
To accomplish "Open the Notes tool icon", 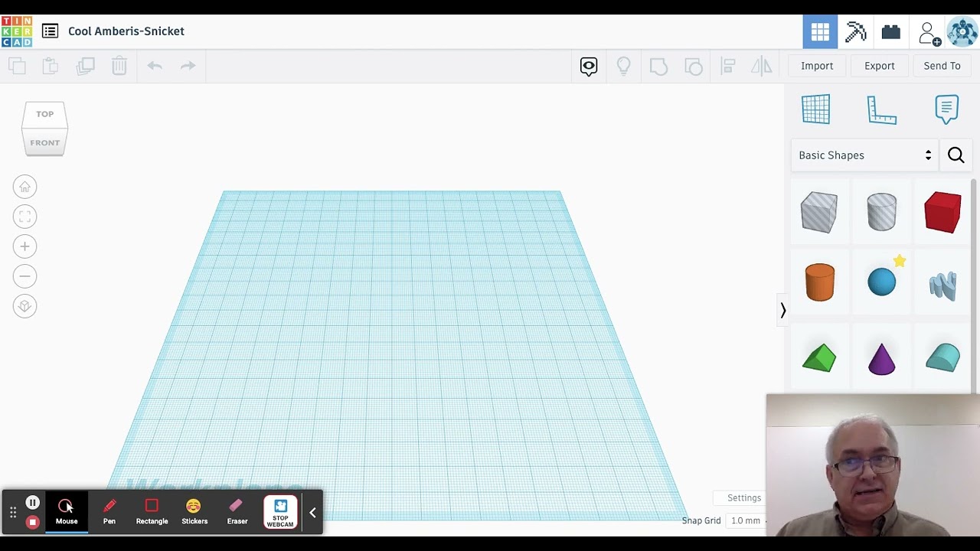I will coord(947,109).
